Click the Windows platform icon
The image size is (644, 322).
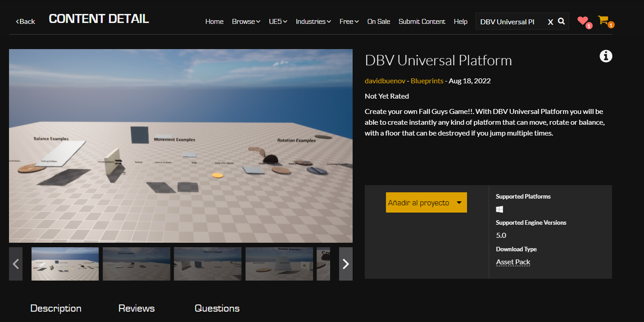499,209
